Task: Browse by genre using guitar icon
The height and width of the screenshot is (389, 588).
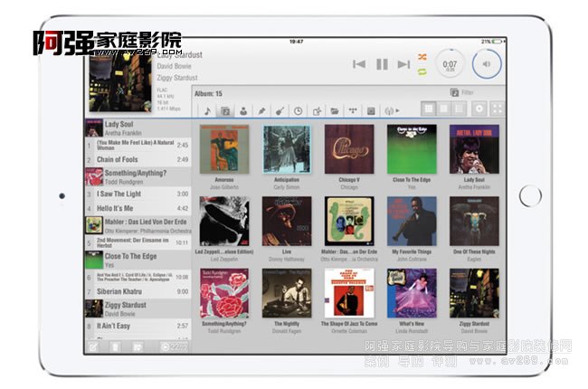Action: point(280,110)
